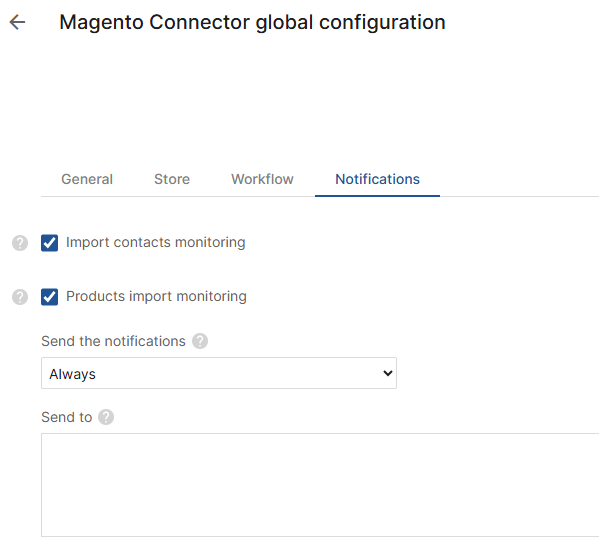Click the Magento Connector global configuration title
Screen dimensions: 599x544
pos(253,22)
